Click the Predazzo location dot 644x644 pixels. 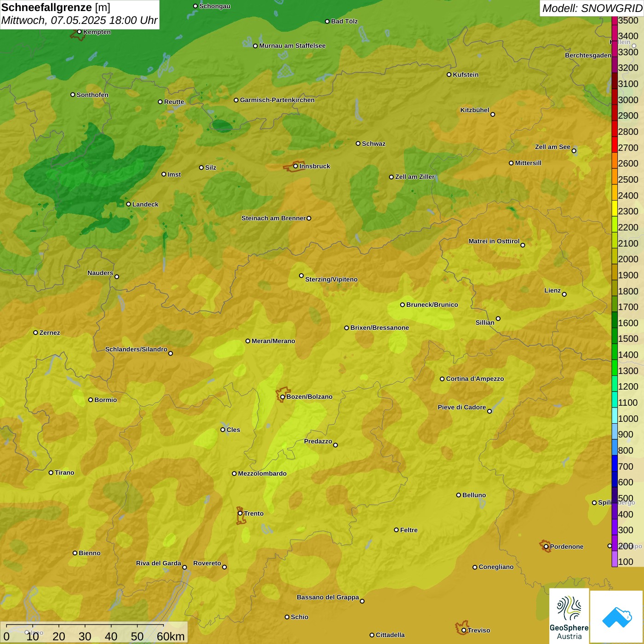335,445
